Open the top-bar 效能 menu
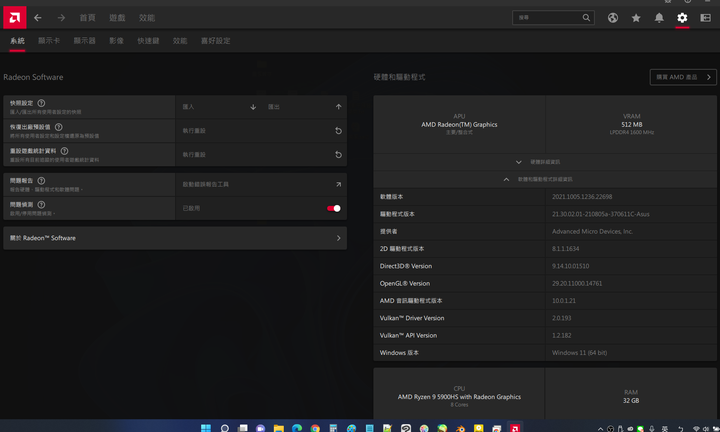 coord(147,17)
